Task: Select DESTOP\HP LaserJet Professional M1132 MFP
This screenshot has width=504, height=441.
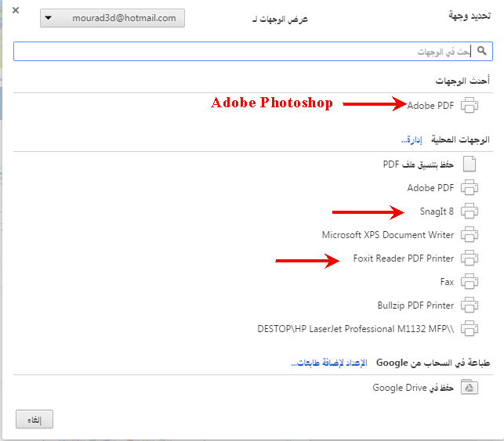Action: (x=356, y=329)
